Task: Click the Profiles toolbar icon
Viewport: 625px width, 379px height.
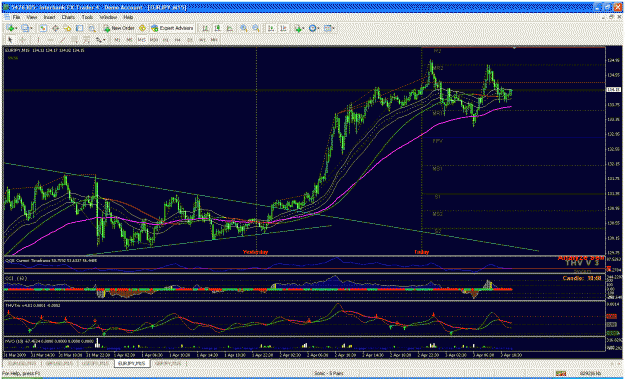Action: [x=27, y=28]
